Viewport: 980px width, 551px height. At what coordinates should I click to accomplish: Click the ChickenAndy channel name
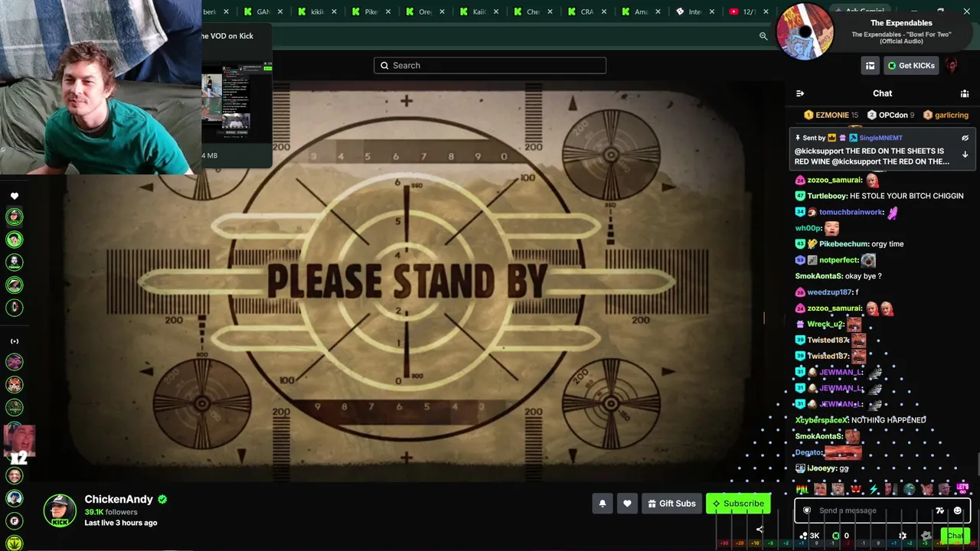(x=119, y=499)
